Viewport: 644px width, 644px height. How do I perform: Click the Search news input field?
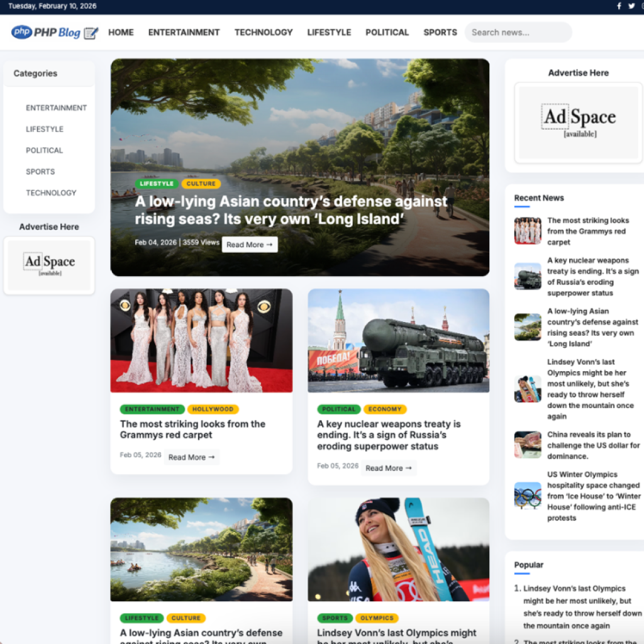pyautogui.click(x=518, y=32)
